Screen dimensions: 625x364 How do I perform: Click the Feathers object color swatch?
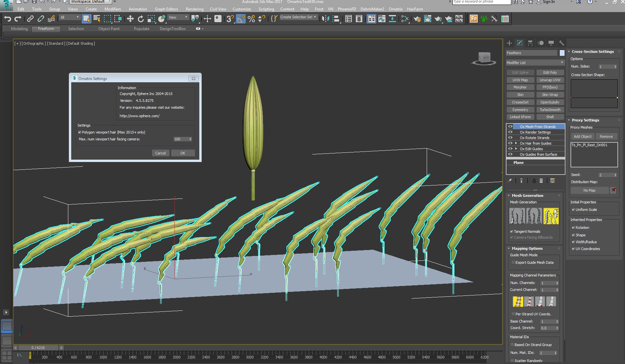click(562, 53)
